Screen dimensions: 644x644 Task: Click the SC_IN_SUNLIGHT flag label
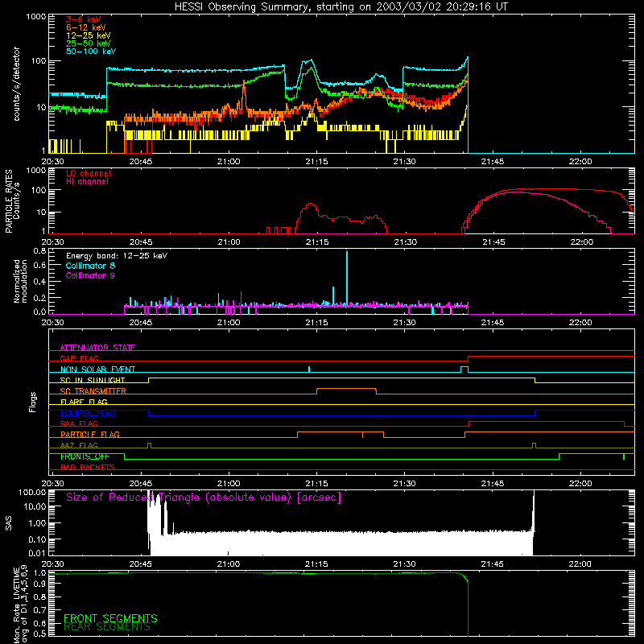pos(93,380)
